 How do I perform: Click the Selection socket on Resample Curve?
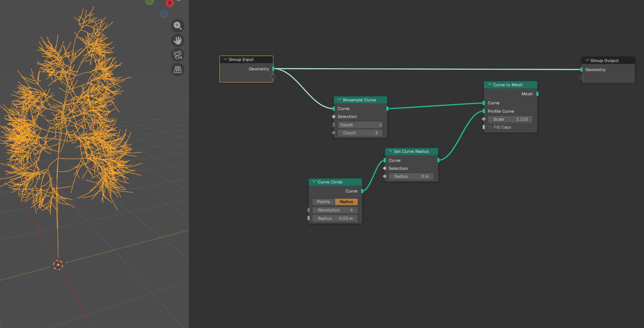[334, 117]
